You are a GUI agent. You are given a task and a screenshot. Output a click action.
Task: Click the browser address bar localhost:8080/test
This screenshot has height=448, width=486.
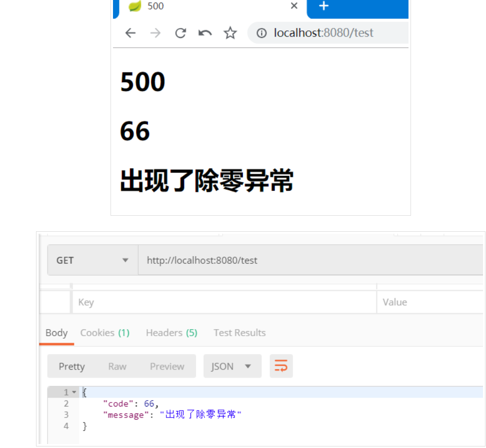[x=328, y=33]
